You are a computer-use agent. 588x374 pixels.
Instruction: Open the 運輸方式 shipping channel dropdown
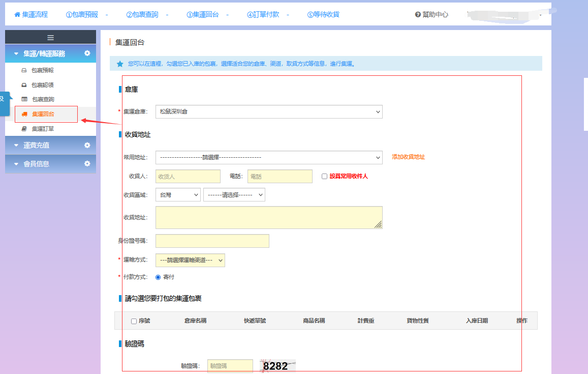(x=190, y=260)
